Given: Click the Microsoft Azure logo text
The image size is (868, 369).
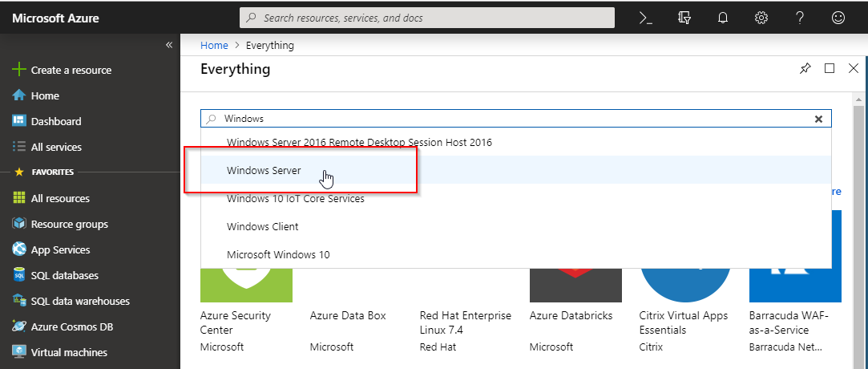Looking at the screenshot, I should coord(55,18).
